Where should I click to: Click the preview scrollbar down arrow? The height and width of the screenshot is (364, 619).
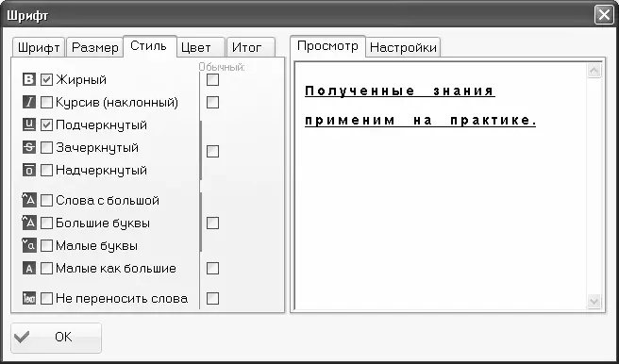coord(594,302)
